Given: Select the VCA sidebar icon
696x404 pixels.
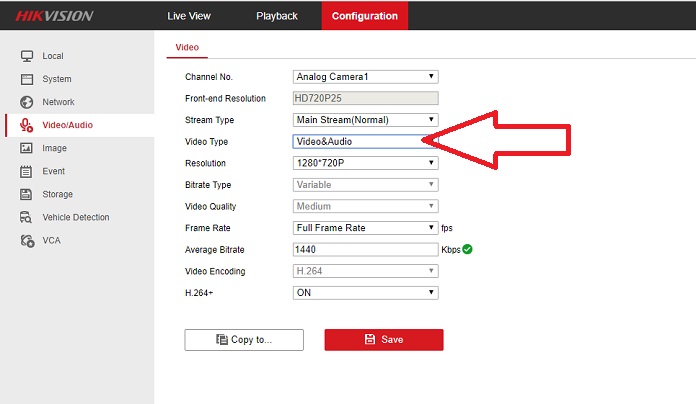Looking at the screenshot, I should [27, 240].
